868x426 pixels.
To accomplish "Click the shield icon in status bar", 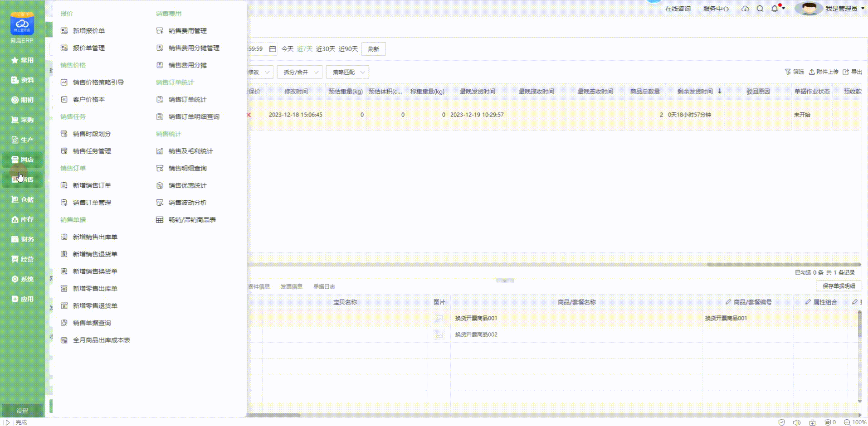I will click(x=781, y=422).
